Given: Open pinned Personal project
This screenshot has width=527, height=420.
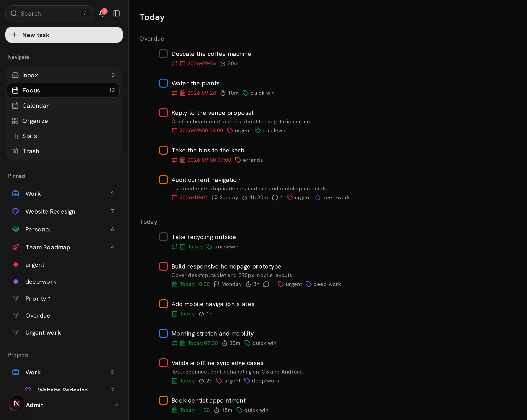Looking at the screenshot, I should point(63,229).
